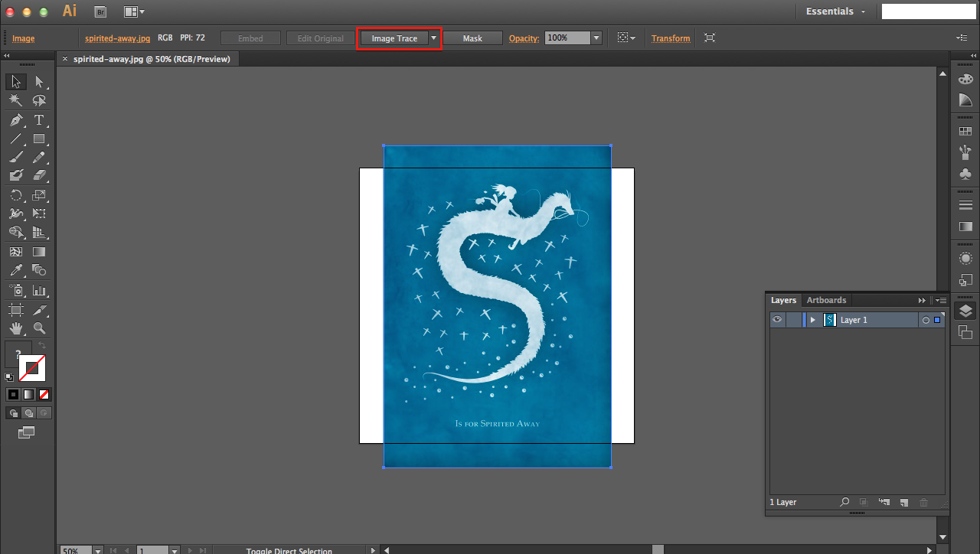Select the Blob Brush tool

pos(16,175)
